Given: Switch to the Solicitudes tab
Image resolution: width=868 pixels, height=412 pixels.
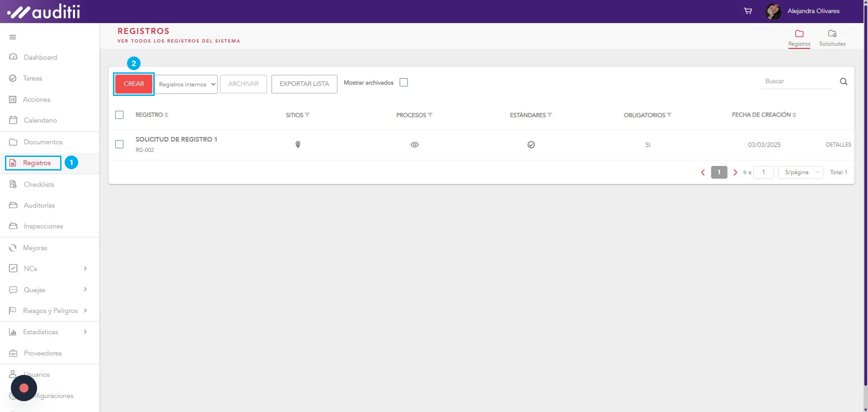Looking at the screenshot, I should (832, 38).
